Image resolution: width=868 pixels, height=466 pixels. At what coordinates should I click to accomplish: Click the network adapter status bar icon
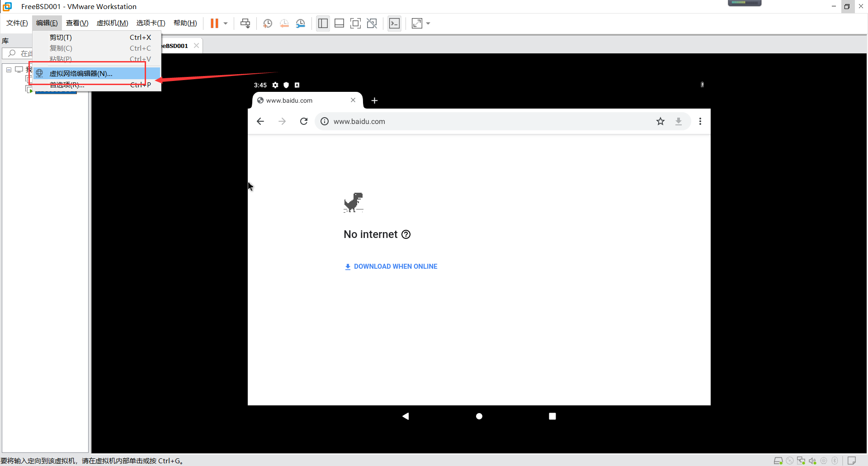pyautogui.click(x=801, y=461)
